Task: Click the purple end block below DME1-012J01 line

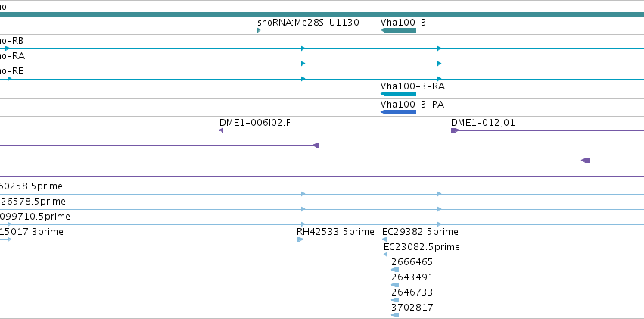Action: [x=586, y=161]
